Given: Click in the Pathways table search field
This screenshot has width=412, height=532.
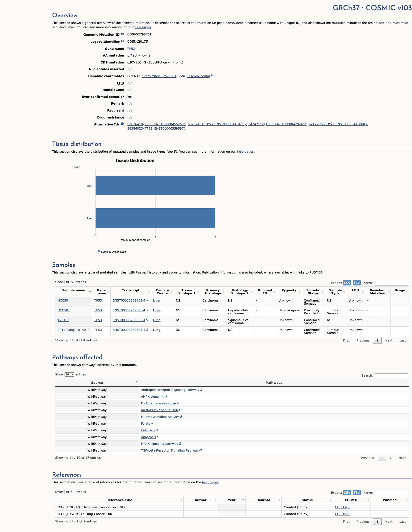Looking at the screenshot, I should 391,376.
